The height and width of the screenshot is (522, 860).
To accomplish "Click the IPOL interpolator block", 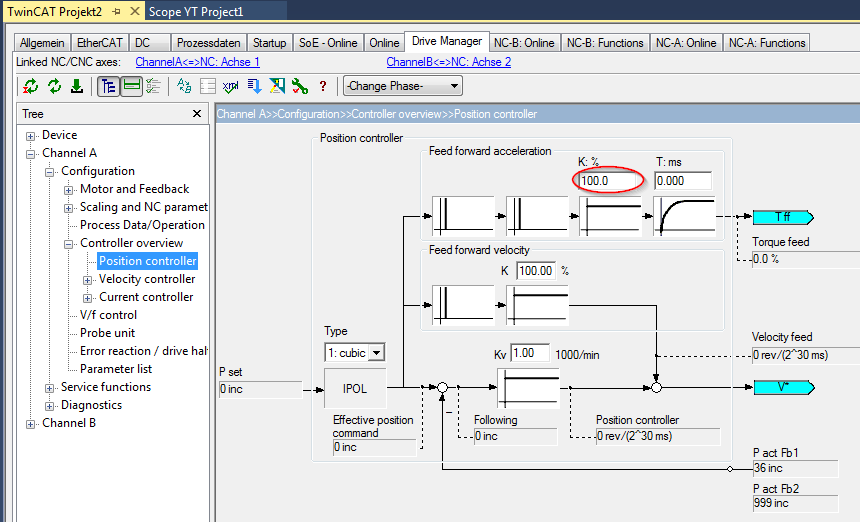I will [x=355, y=388].
